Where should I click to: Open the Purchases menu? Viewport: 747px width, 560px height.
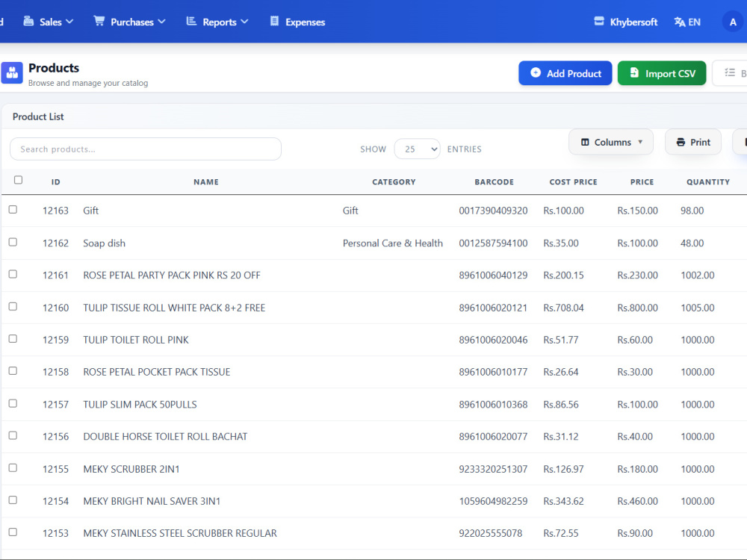129,22
